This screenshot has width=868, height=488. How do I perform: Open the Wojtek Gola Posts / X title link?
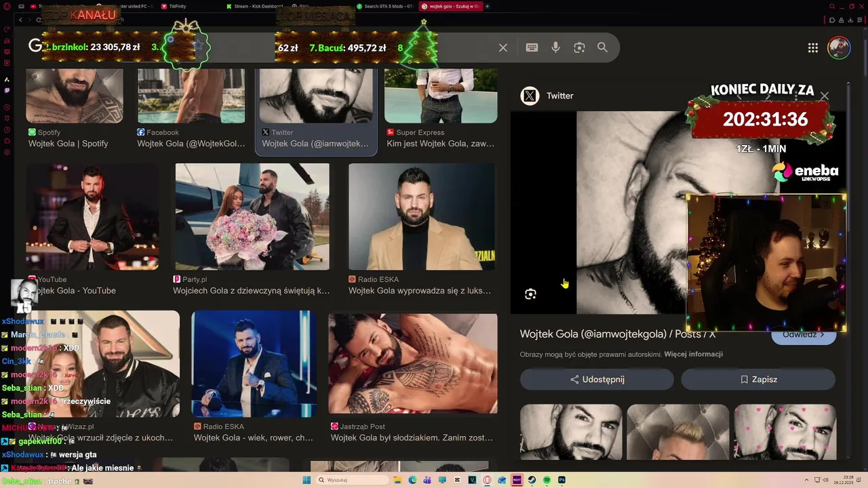point(618,334)
